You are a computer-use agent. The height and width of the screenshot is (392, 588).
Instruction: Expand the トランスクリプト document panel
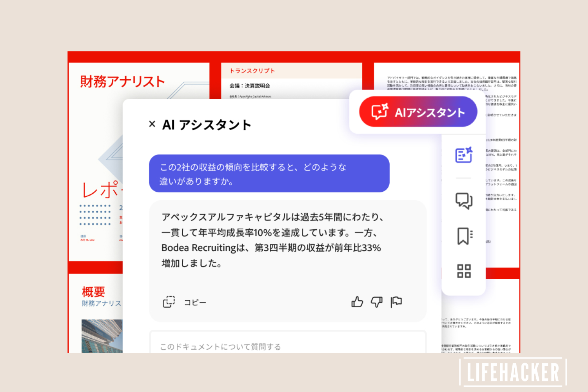tap(253, 71)
